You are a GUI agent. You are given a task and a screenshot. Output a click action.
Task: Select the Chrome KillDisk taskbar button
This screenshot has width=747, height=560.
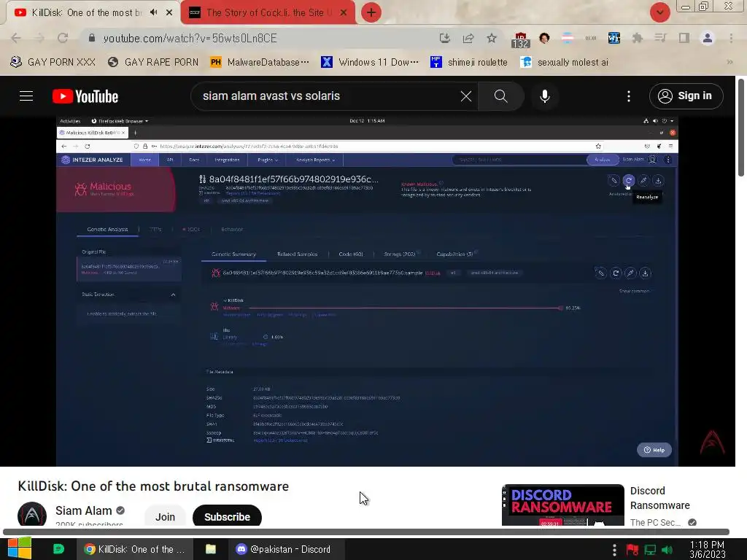135,549
